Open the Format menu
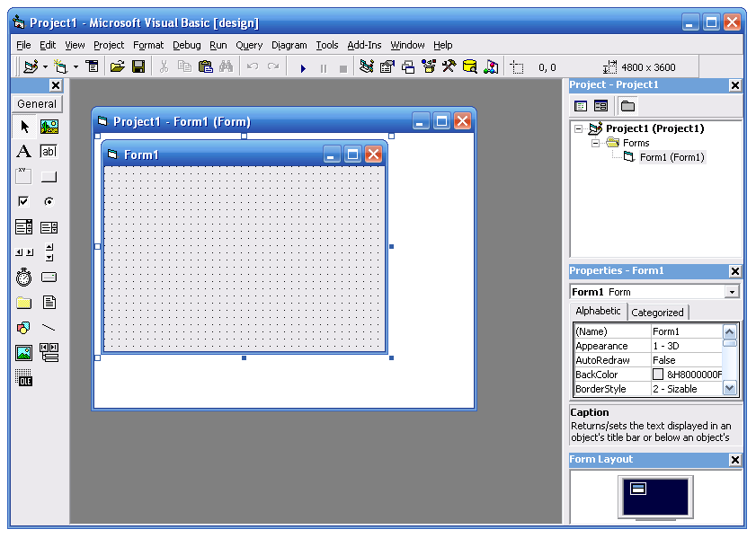This screenshot has height=538, width=756. pos(148,45)
